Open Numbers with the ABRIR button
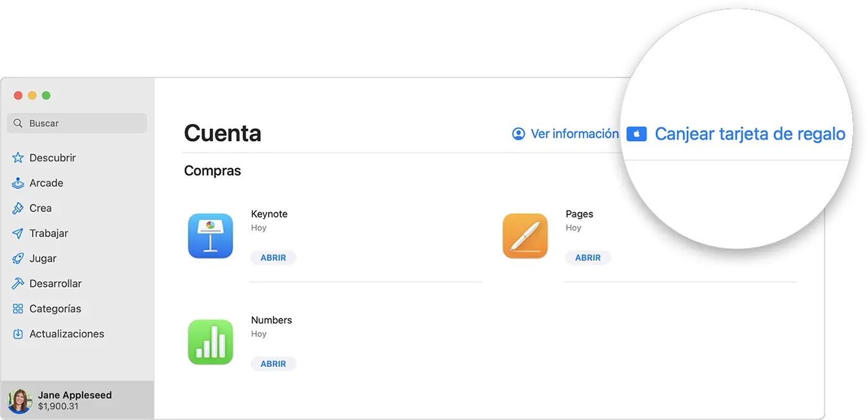 tap(273, 364)
